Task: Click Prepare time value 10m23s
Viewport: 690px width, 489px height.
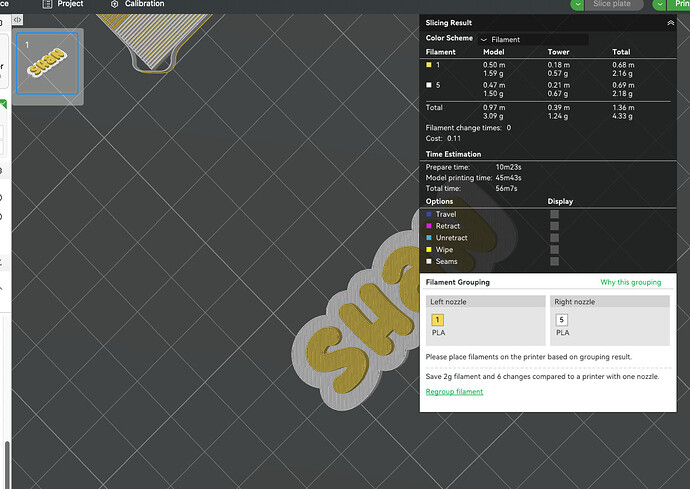Action: pos(508,167)
